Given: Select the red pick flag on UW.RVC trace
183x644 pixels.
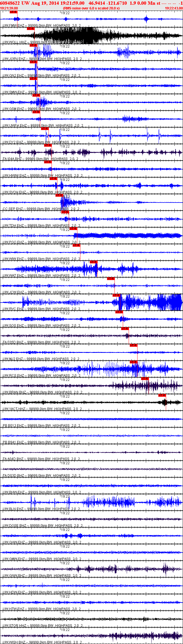Looking at the screenshot, I should click(x=116, y=295).
